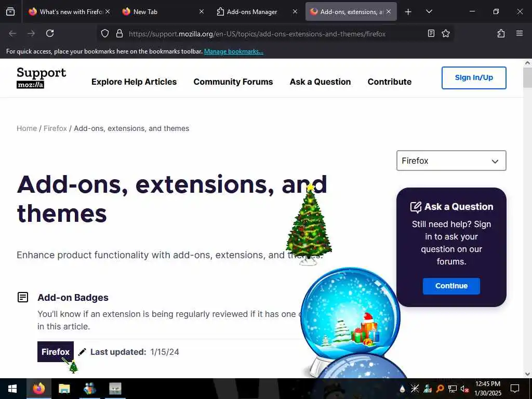Image resolution: width=532 pixels, height=399 pixels.
Task: Click the Firefox taskbar icon
Action: [x=38, y=389]
